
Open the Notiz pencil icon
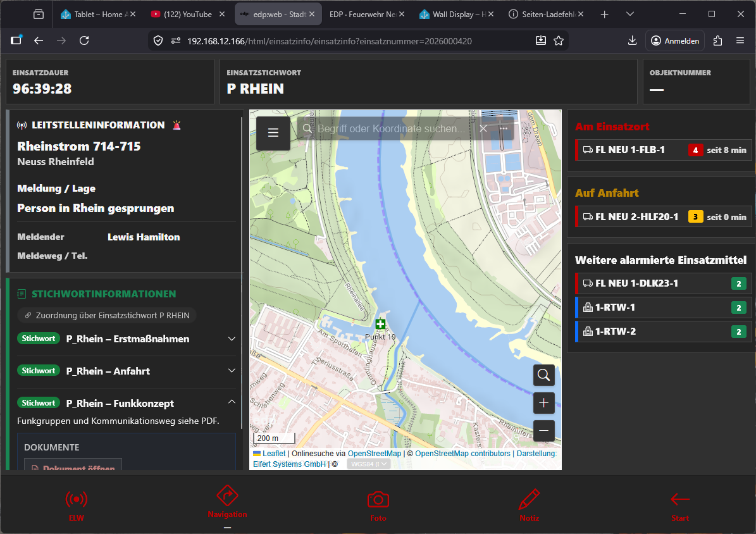click(529, 500)
